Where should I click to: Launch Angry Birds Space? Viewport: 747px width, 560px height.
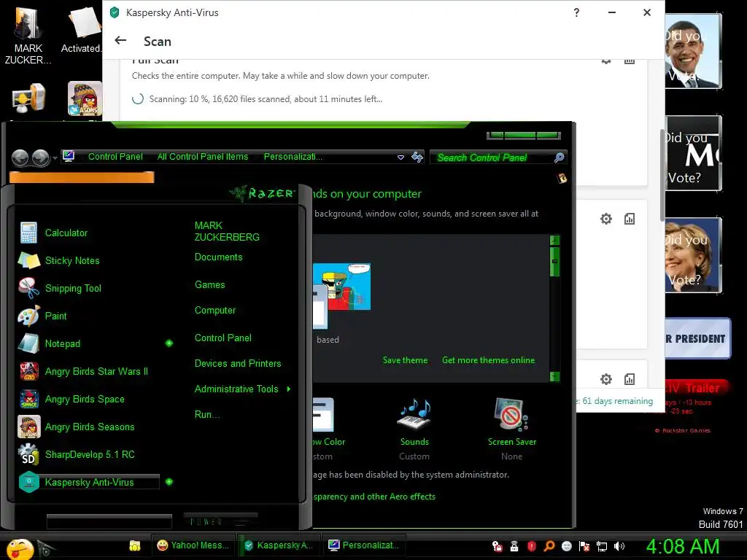[x=85, y=399]
